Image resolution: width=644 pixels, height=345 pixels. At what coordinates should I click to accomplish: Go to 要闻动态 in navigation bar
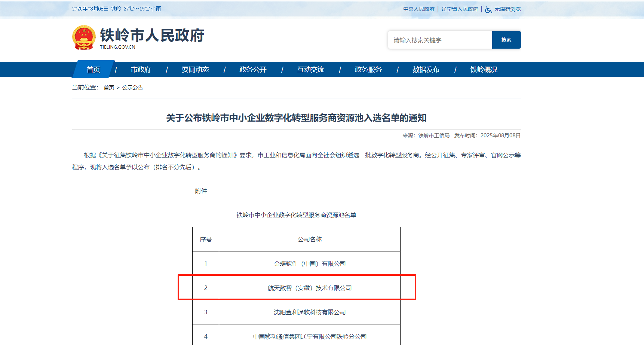pyautogui.click(x=195, y=70)
